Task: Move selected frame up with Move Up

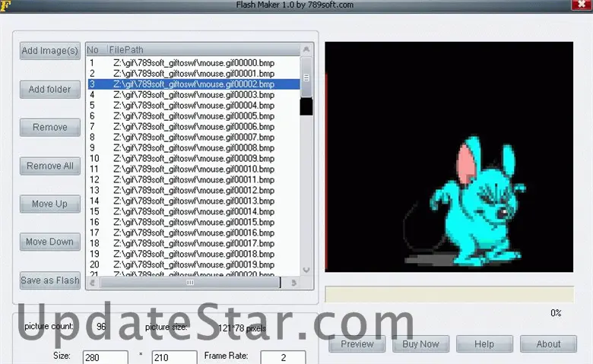Action: (x=49, y=204)
